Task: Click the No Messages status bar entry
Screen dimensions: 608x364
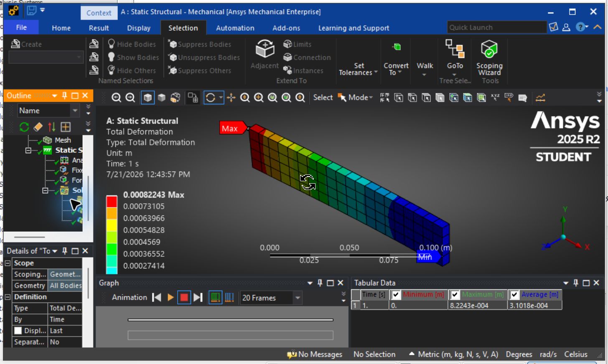Action: pos(315,354)
